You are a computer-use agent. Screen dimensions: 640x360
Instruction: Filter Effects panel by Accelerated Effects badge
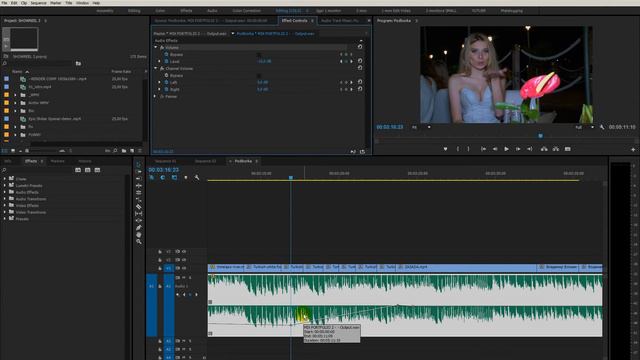78,170
